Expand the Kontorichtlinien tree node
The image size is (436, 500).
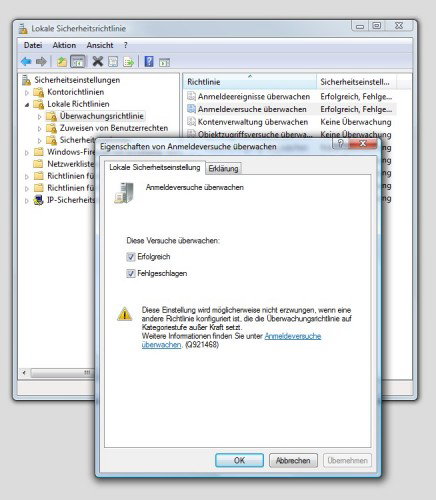27,92
